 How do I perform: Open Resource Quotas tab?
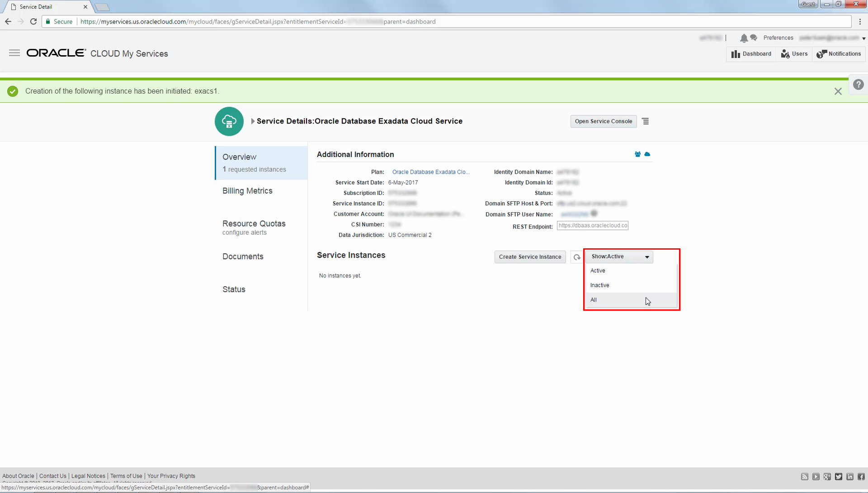[x=254, y=223]
